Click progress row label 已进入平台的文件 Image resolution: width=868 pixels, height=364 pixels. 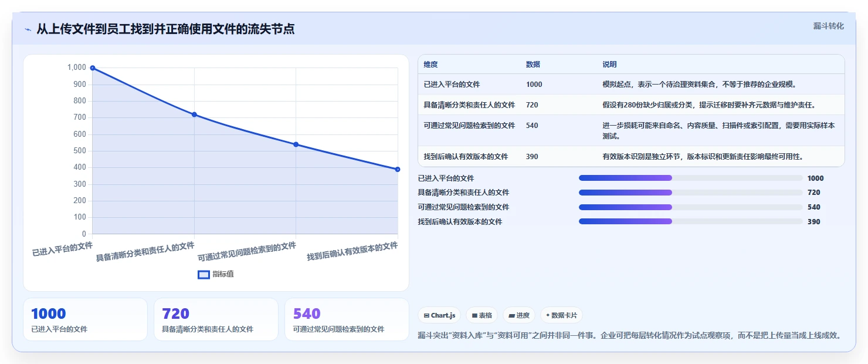[446, 178]
